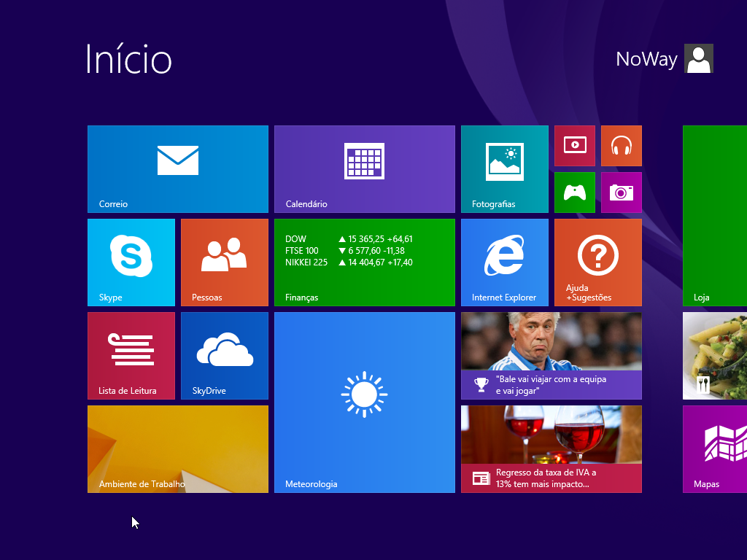Open news tile about taxa de IVA
Viewport: 747px width, 560px height.
[551, 449]
